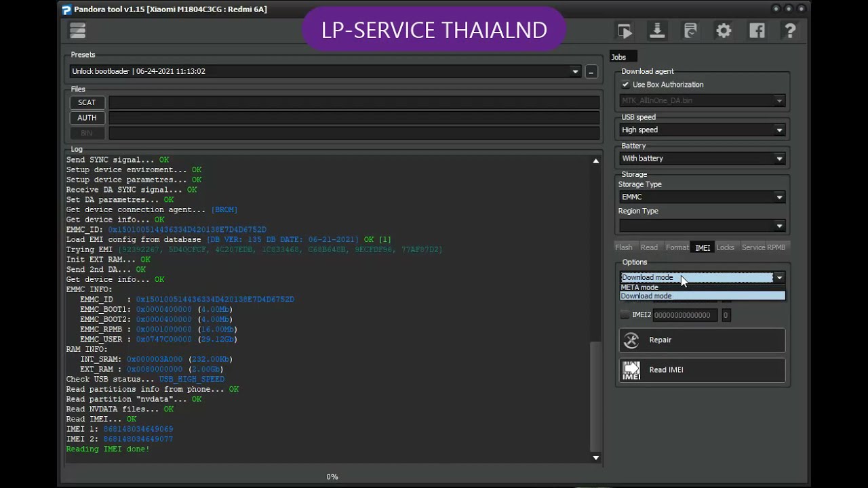The width and height of the screenshot is (868, 488).
Task: Switch to the Service RPMB tab
Action: pyautogui.click(x=763, y=247)
